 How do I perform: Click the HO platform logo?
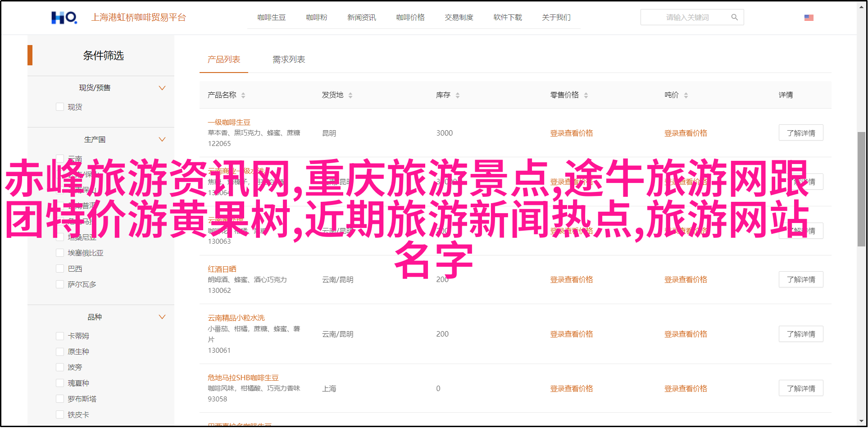click(64, 17)
